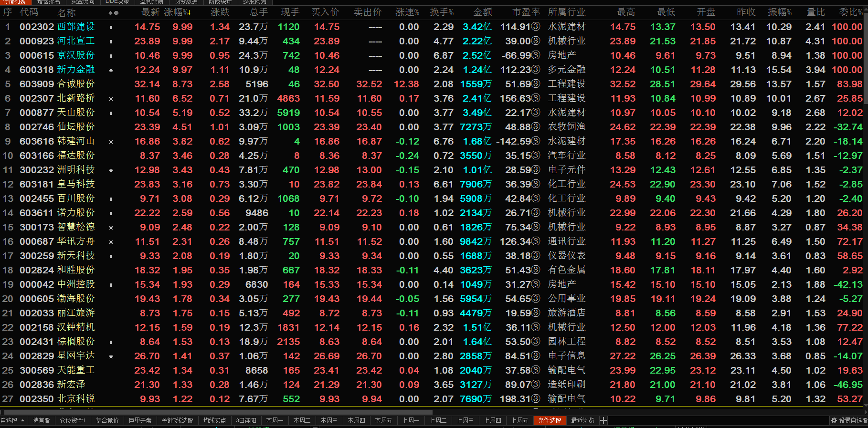The image size is (868, 428).
Task: Select stock name 西部建设
Action: tap(76, 27)
